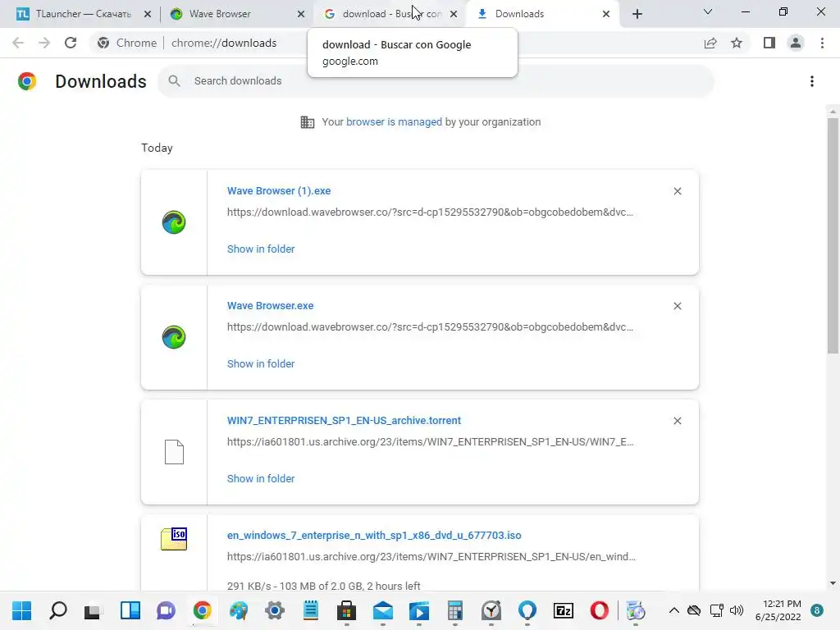Screen dimensions: 840x630
Task: Open a new browser tab
Action: point(637,15)
